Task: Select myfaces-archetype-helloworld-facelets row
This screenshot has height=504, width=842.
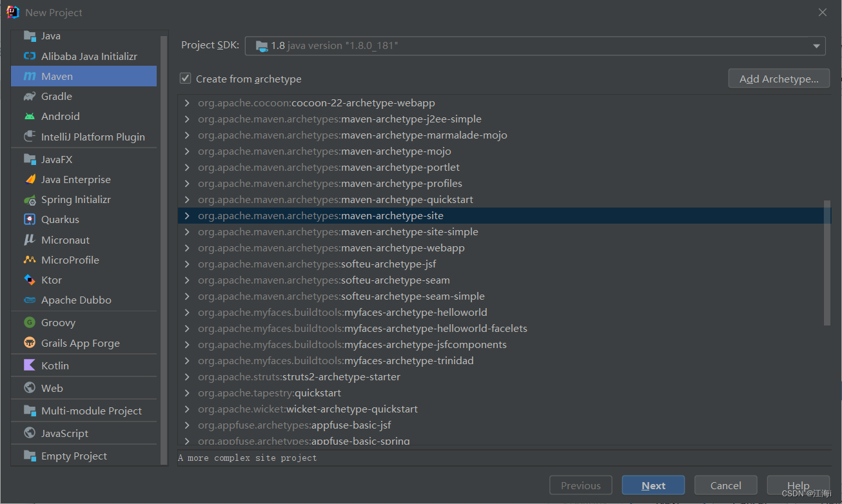Action: tap(504, 329)
